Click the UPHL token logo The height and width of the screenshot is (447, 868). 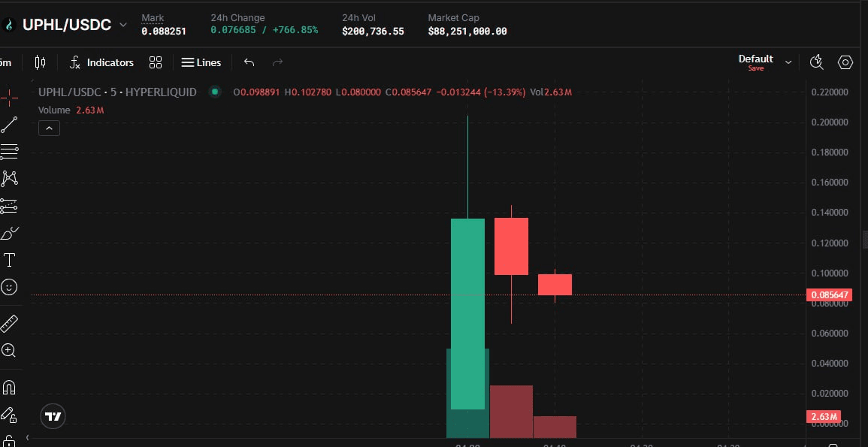pyautogui.click(x=8, y=25)
